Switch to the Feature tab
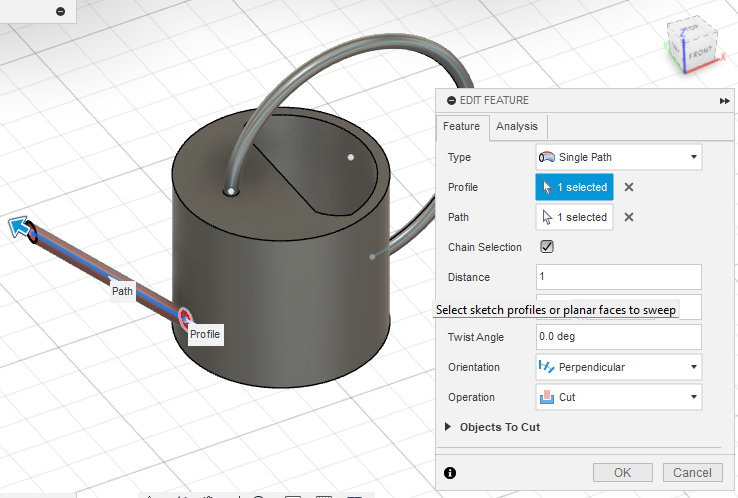Screen dimensions: 738x498 pos(461,126)
